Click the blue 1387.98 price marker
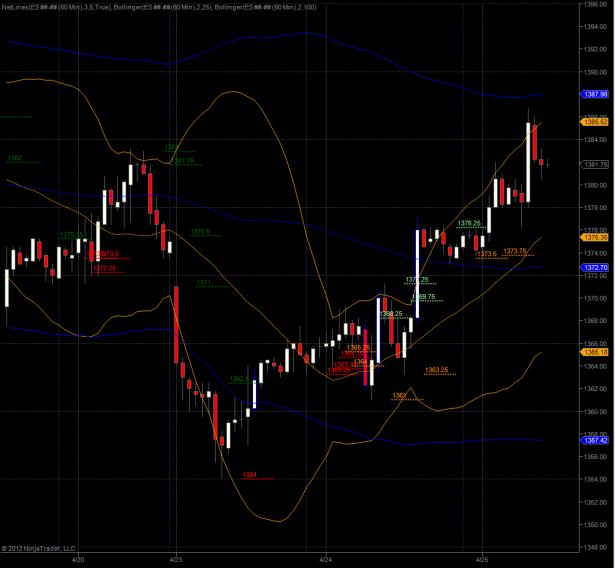615x568 pixels. [595, 94]
